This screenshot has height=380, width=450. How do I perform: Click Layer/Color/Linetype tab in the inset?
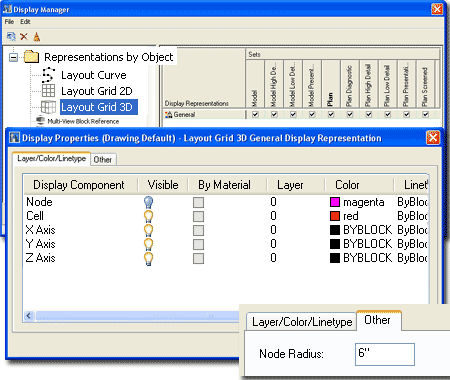[x=302, y=322]
